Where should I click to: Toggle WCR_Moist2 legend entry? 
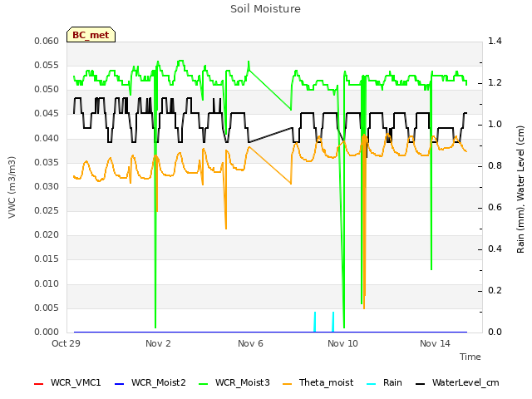[150, 383]
